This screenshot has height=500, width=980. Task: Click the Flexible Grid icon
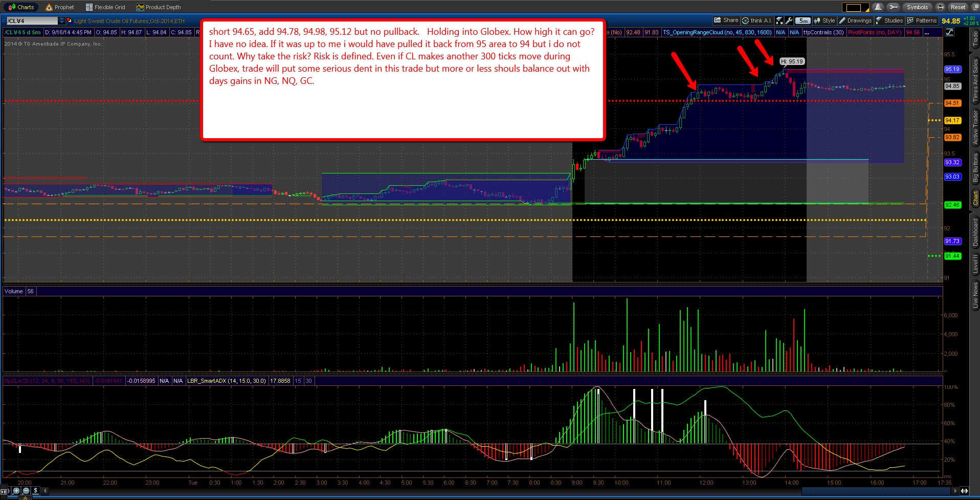coord(90,7)
